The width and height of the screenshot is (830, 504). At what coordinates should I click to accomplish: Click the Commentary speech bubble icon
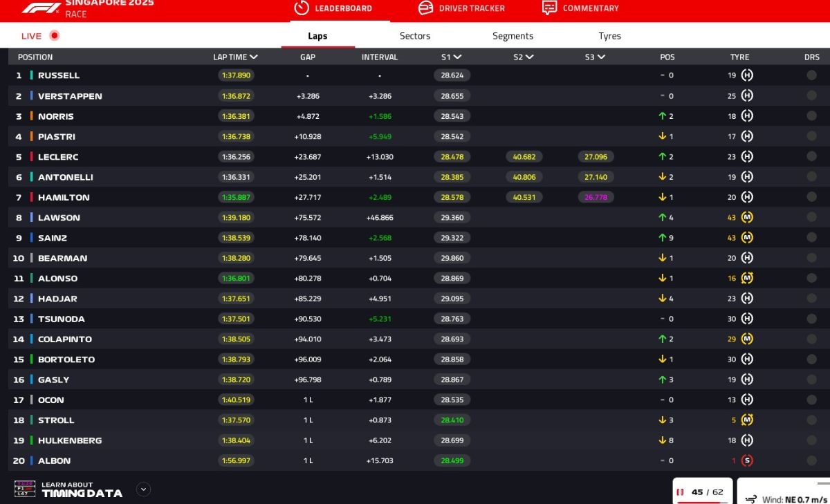click(x=549, y=8)
